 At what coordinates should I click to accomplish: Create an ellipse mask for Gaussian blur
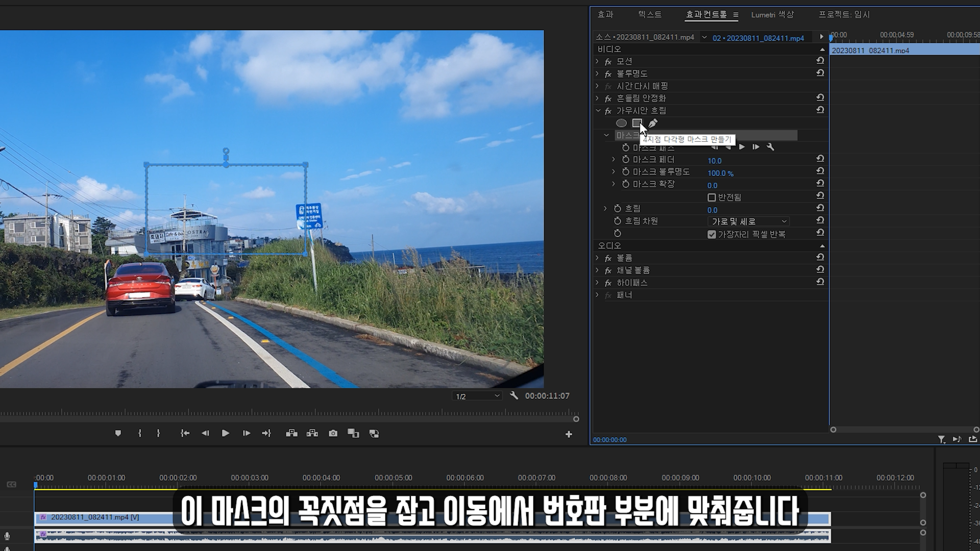621,123
